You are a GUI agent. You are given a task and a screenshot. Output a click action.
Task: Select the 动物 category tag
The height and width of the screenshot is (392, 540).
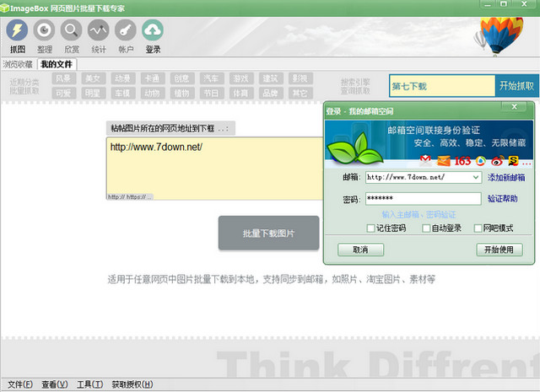click(x=153, y=93)
